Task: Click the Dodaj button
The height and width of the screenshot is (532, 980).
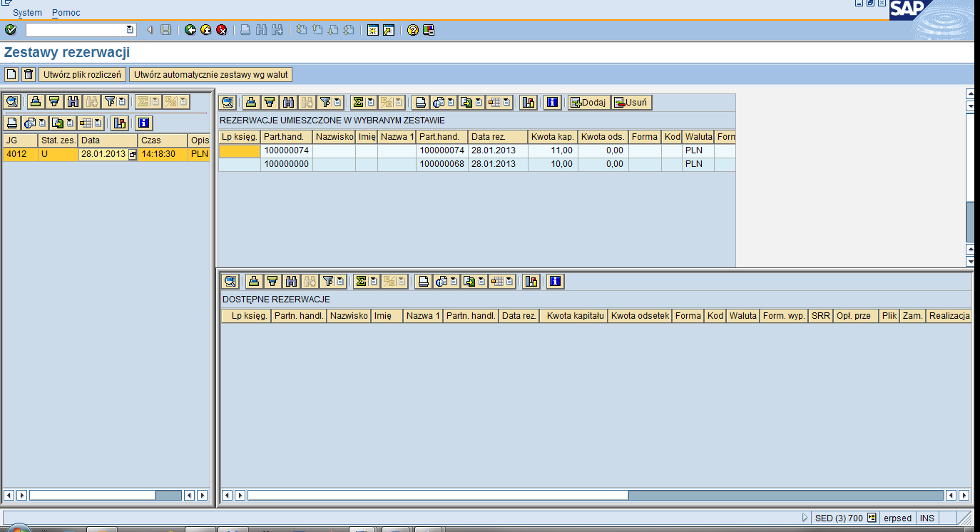Action: pyautogui.click(x=588, y=102)
